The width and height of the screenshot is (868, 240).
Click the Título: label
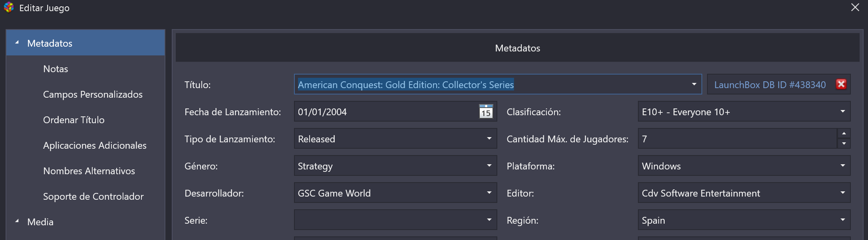point(197,85)
